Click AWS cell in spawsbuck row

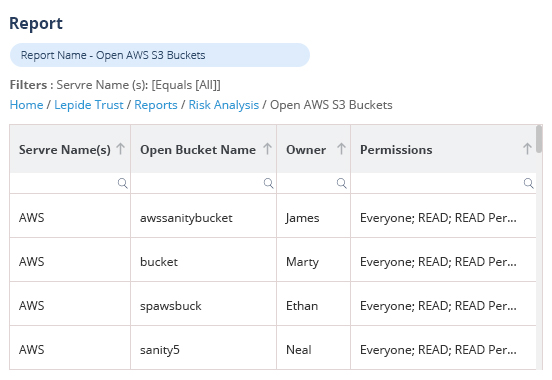[x=70, y=304]
